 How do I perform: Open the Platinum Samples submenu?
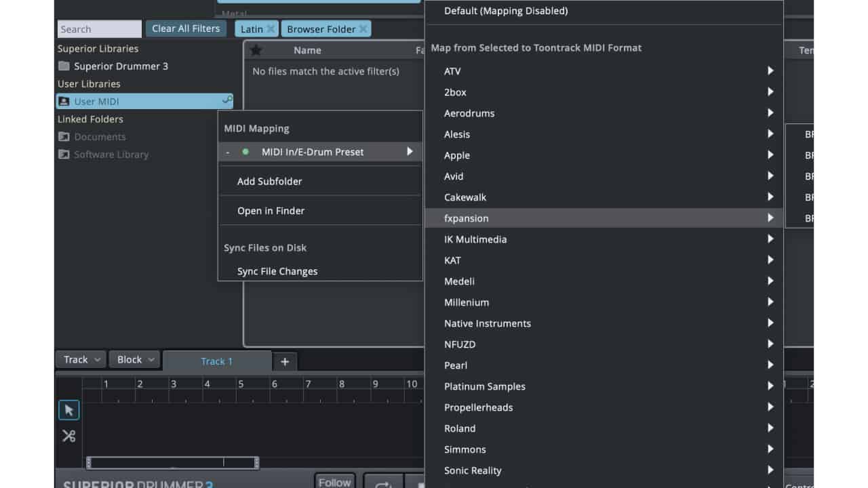pos(604,386)
